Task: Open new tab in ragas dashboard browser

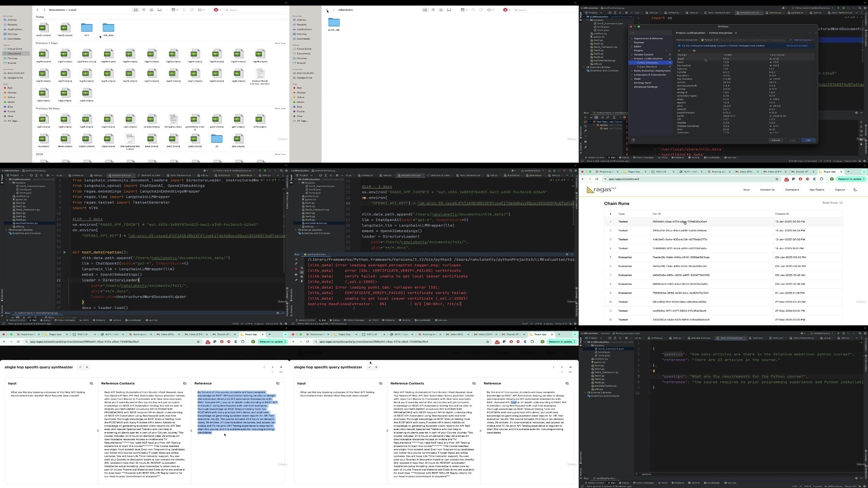Action: pos(848,171)
